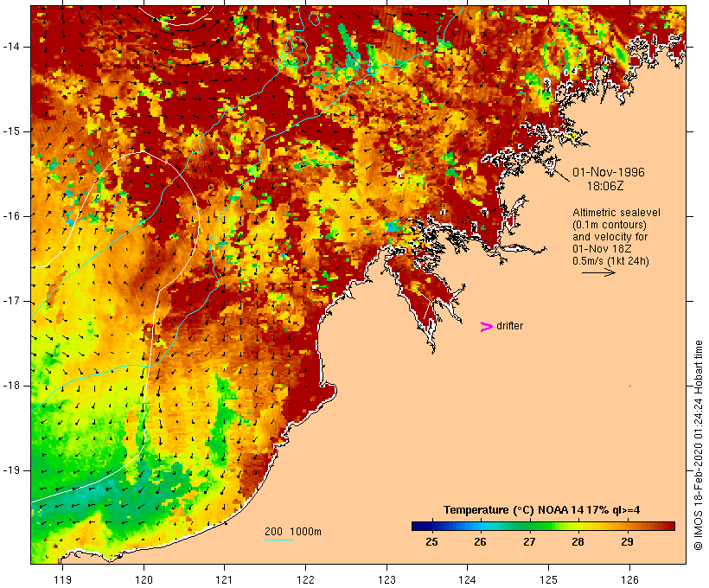
Task: Click the 'Temperature (°C) NOAA 14 17% ql>=4' title
Action: 542,510
